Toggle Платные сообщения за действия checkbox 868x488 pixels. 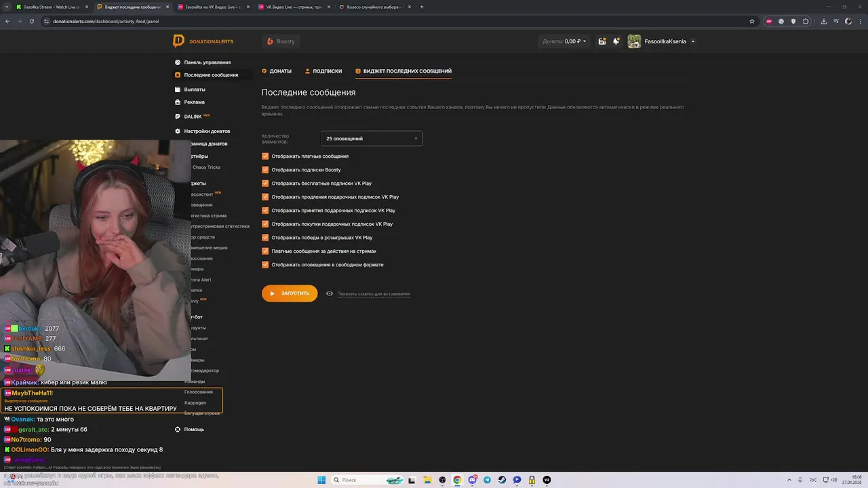click(265, 251)
